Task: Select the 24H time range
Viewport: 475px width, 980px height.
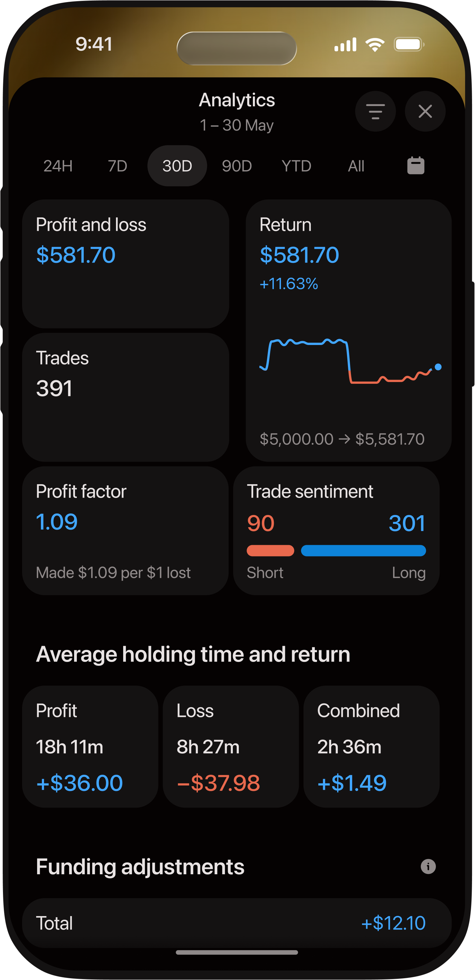Action: point(58,166)
